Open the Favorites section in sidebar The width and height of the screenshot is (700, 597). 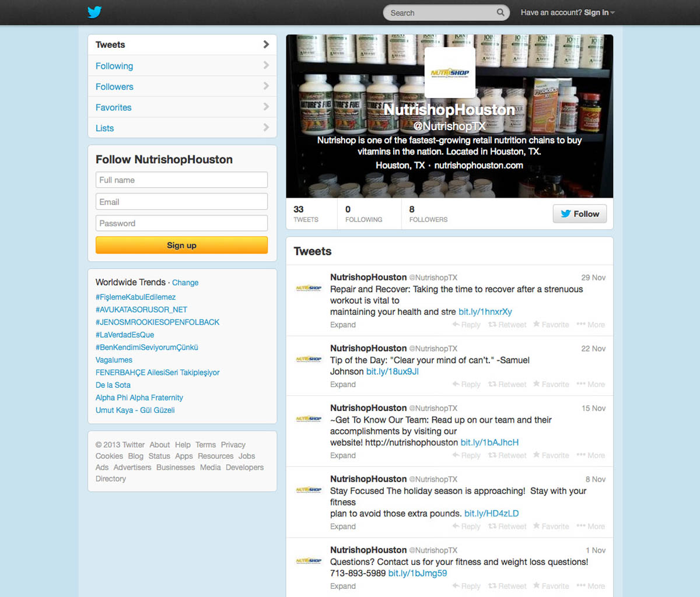[113, 107]
